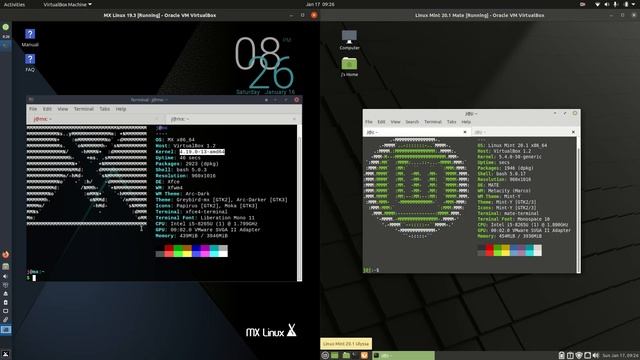Screen dimensions: 640x360
Task: Open the Terminal menu in Mint terminal
Action: pos(433,122)
